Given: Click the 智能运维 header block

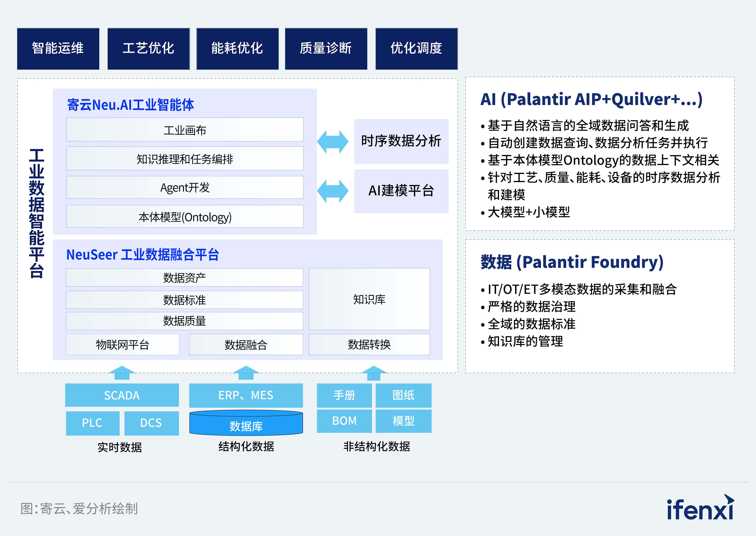Looking at the screenshot, I should coord(58,49).
